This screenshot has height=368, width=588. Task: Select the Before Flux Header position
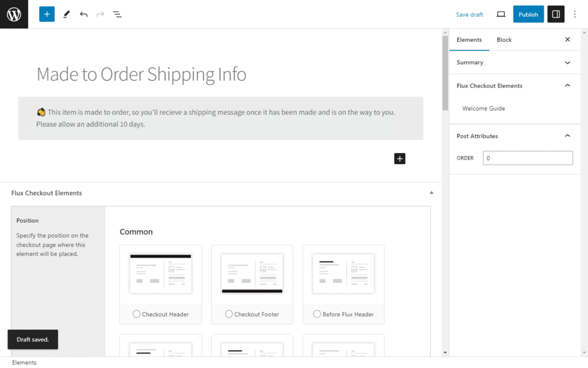pos(317,314)
